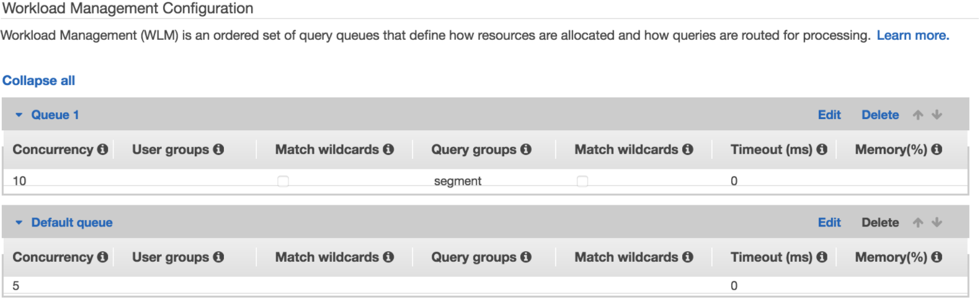Edit the Default queue
This screenshot has height=299, width=980.
tap(829, 223)
